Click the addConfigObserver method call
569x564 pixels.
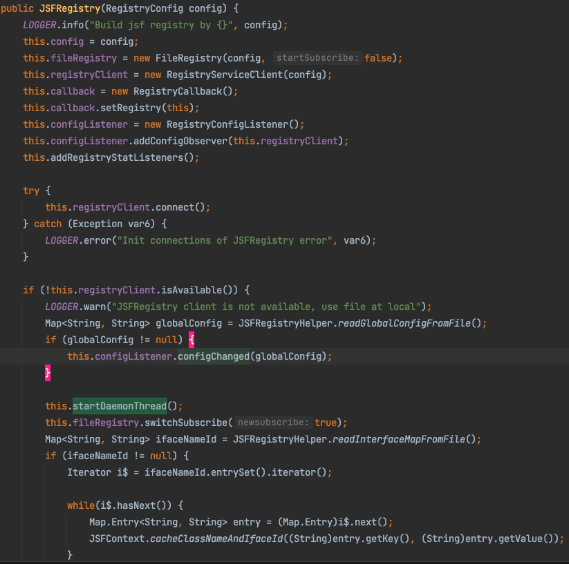tap(180, 141)
